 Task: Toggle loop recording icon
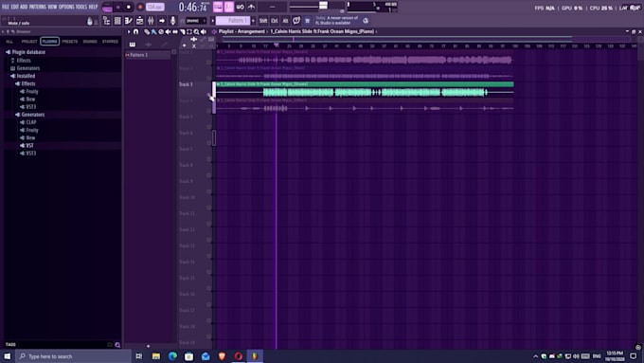(x=241, y=7)
